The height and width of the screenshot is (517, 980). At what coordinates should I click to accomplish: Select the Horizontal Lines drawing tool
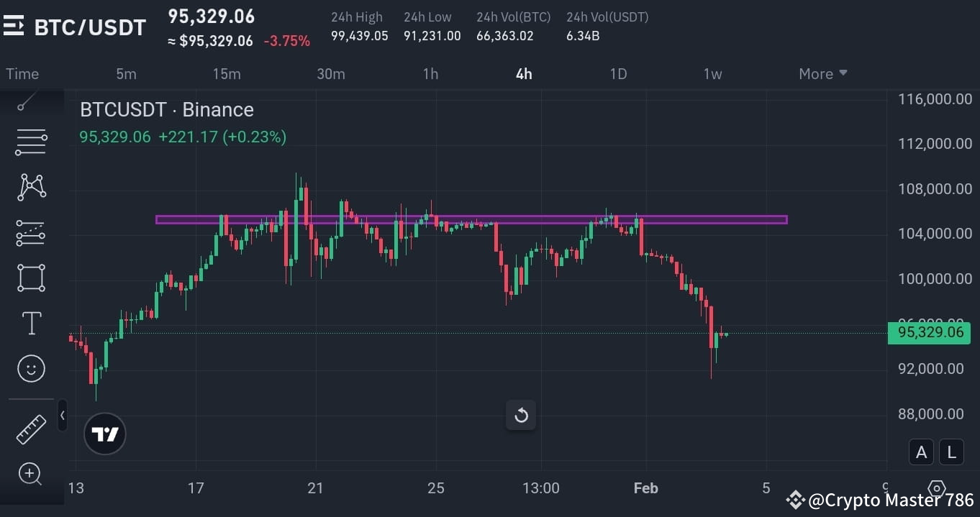tap(30, 142)
